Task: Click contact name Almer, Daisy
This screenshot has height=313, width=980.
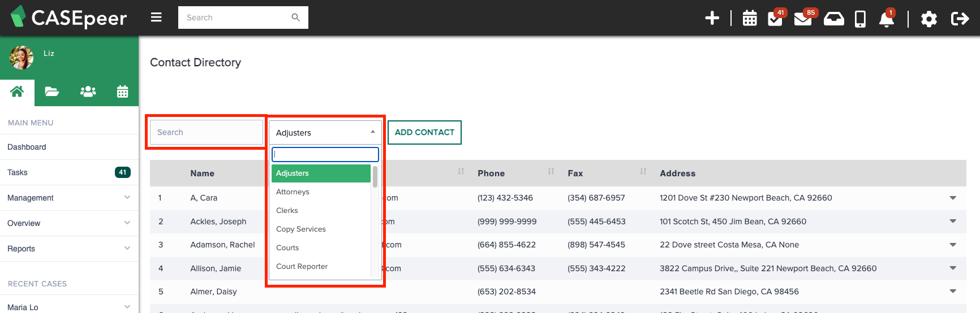Action: pyautogui.click(x=213, y=292)
